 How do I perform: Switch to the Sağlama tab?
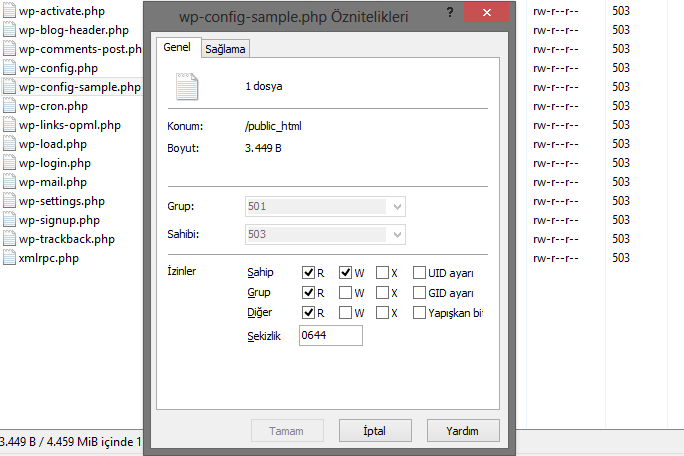coord(225,49)
